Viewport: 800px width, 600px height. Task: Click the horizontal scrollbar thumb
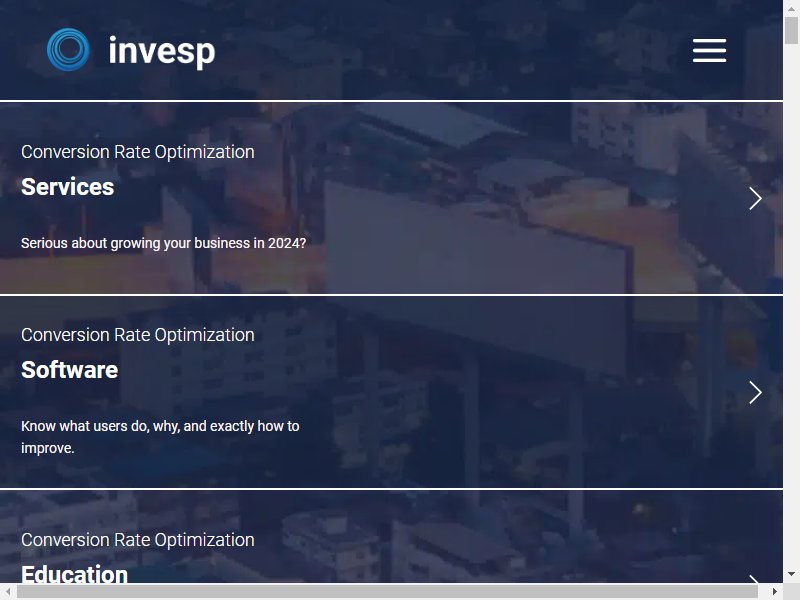coord(387,591)
